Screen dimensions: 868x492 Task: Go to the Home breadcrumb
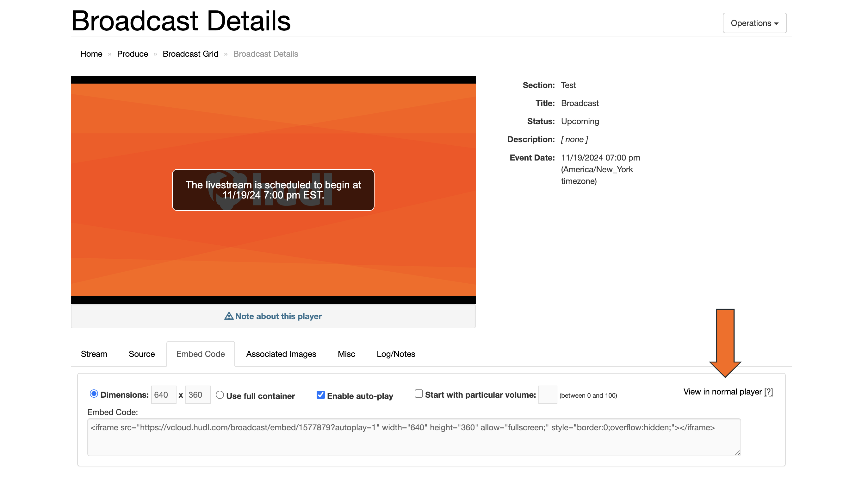91,54
